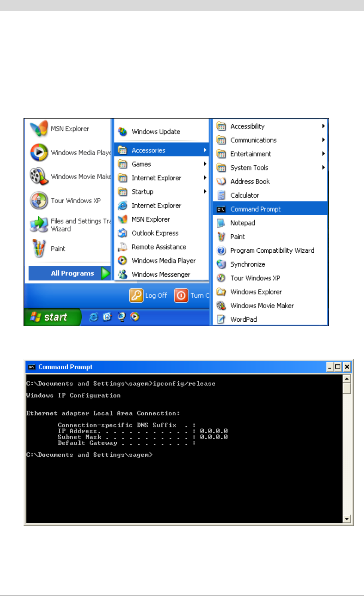Click the Log Off label

click(156, 295)
